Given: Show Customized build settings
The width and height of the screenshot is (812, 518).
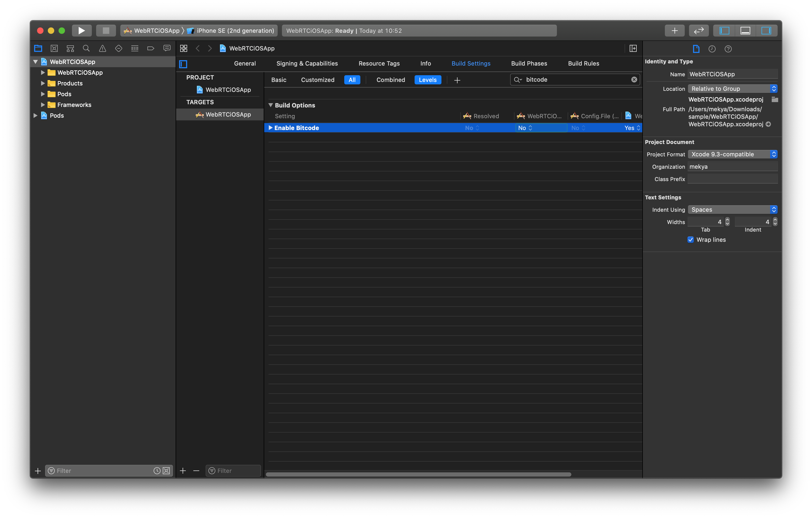Looking at the screenshot, I should tap(318, 80).
